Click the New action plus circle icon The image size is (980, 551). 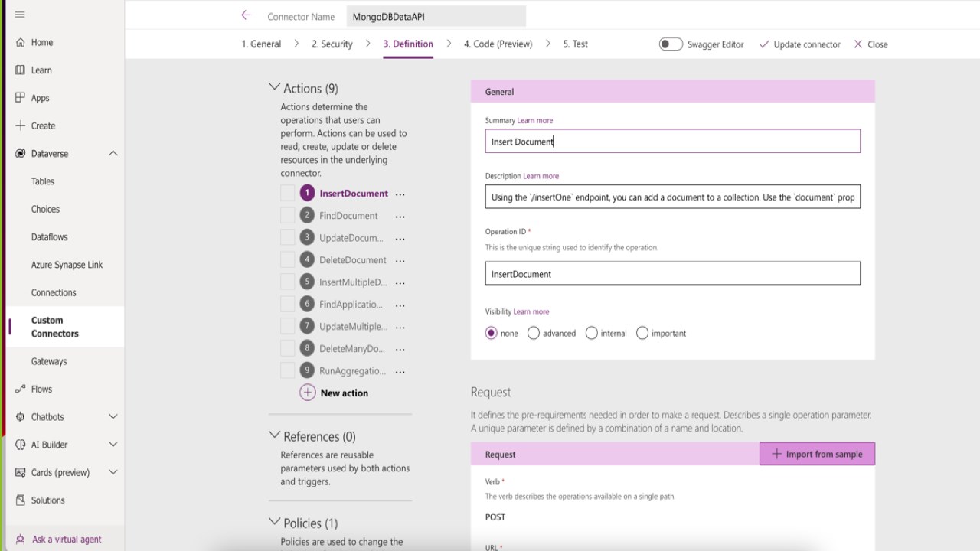pyautogui.click(x=307, y=393)
